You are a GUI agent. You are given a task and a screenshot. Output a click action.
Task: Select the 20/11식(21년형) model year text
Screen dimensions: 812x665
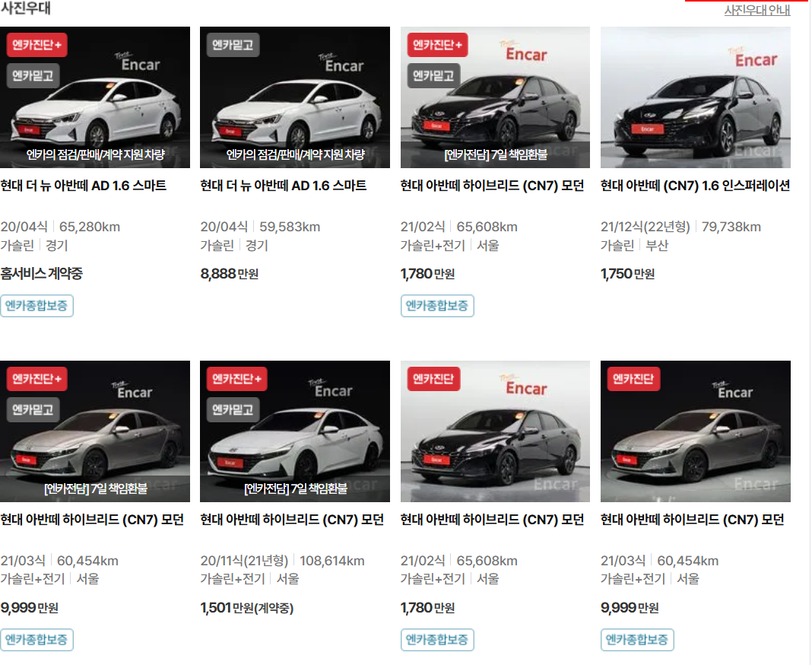point(244,561)
